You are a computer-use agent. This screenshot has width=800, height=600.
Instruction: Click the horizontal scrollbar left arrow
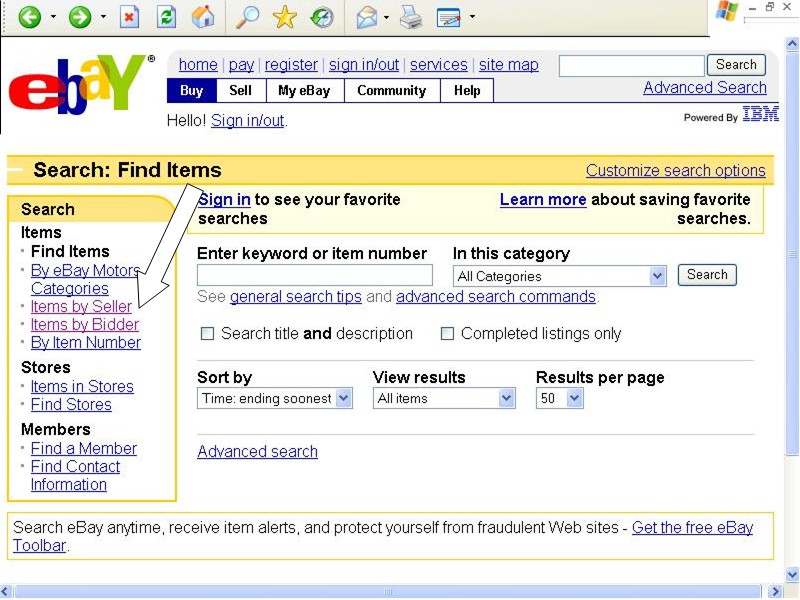coord(7,592)
